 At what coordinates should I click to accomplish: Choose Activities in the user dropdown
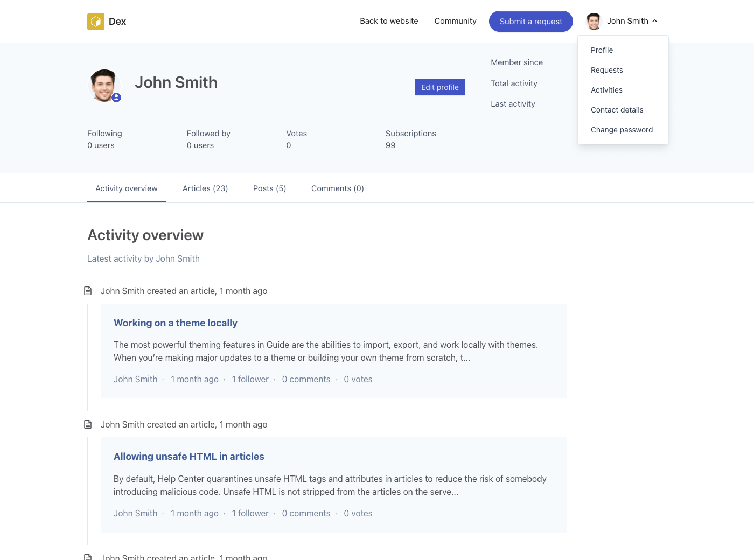click(606, 90)
